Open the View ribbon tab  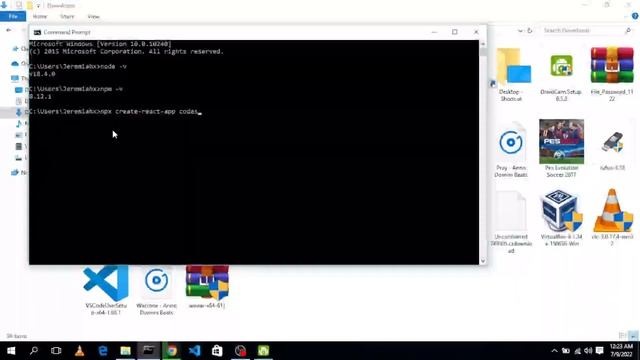[93, 17]
